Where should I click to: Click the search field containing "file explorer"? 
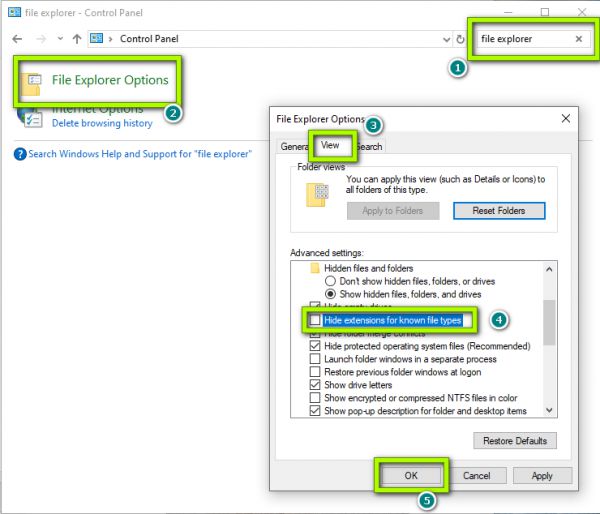click(522, 39)
